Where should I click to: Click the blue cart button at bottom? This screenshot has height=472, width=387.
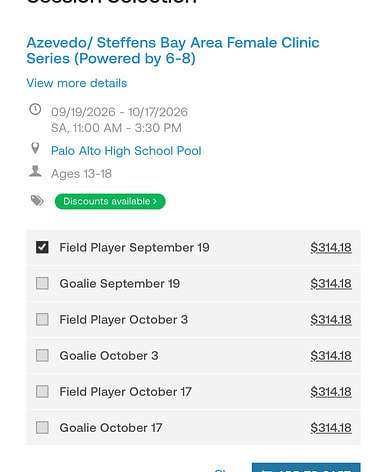[306, 467]
